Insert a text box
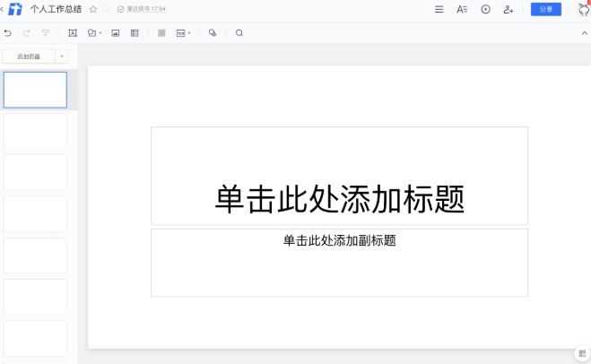This screenshot has width=591, height=364. point(73,33)
